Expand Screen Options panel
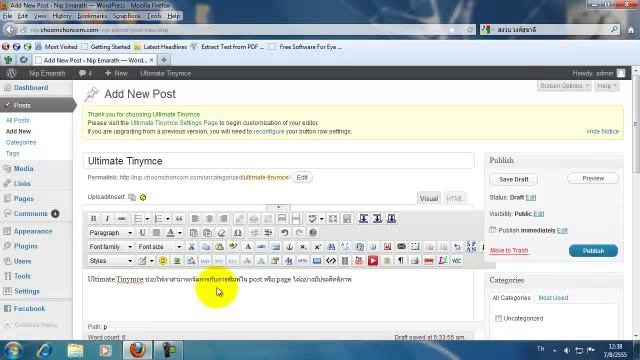The height and width of the screenshot is (360, 640). click(x=564, y=86)
